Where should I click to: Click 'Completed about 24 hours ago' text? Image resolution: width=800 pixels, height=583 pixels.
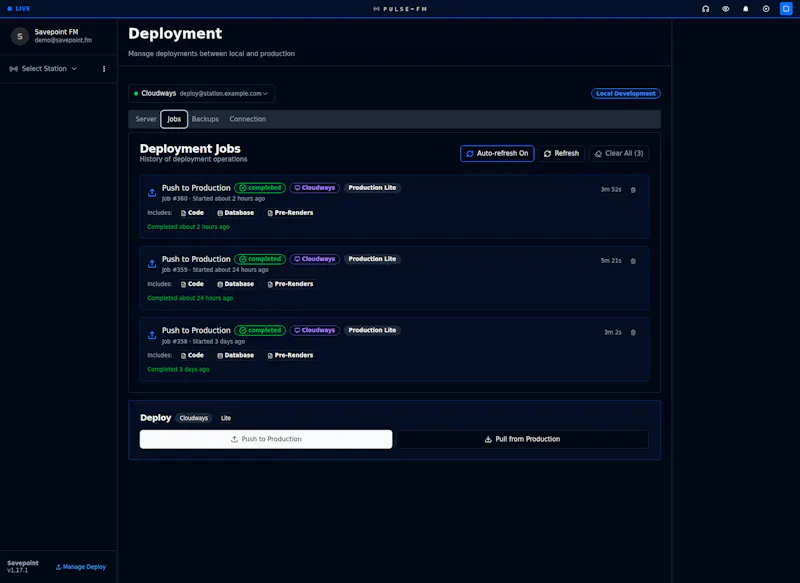click(x=190, y=298)
